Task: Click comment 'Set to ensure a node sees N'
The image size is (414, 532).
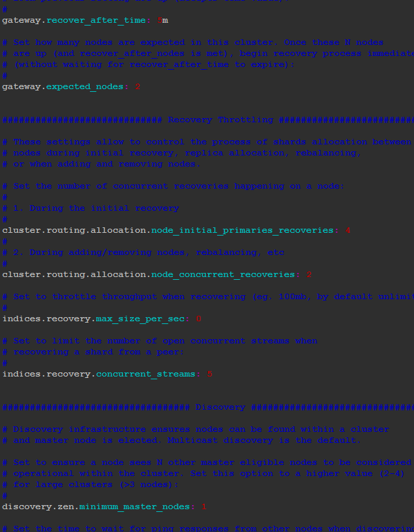Action: [88, 462]
